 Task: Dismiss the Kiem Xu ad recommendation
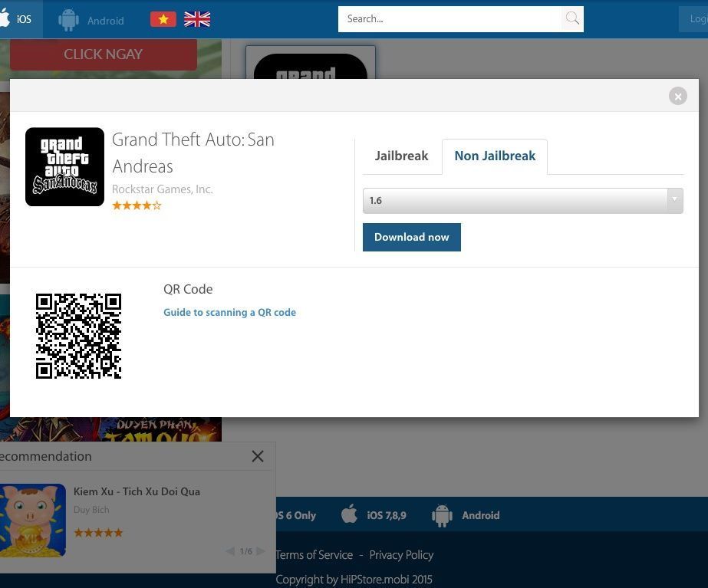[x=257, y=456]
